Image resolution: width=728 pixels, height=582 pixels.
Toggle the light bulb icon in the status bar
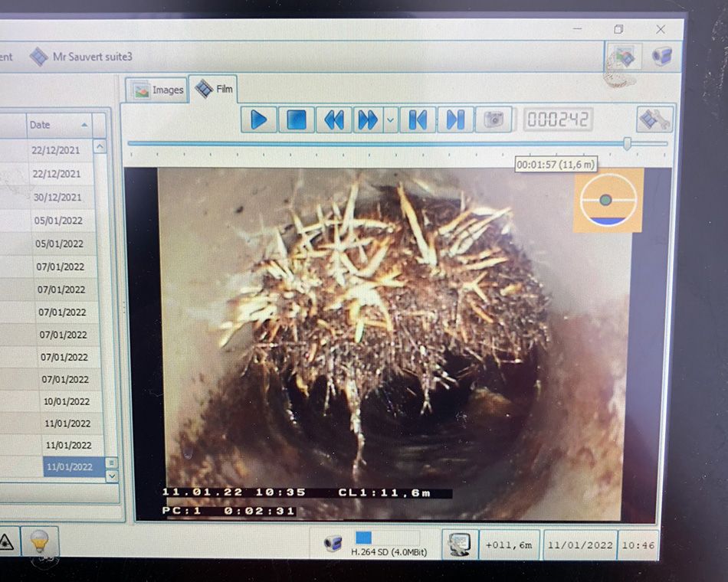[x=39, y=541]
